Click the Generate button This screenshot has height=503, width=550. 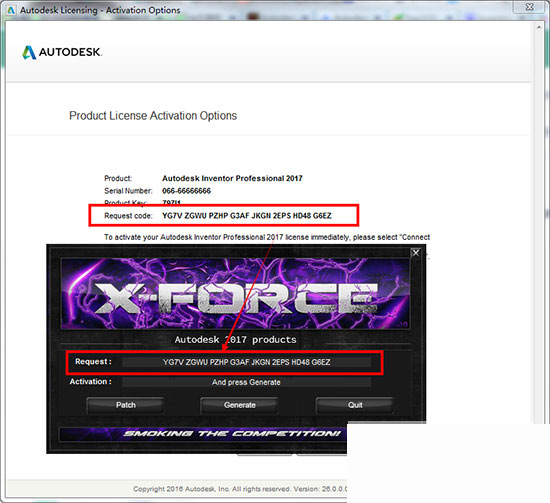(240, 405)
